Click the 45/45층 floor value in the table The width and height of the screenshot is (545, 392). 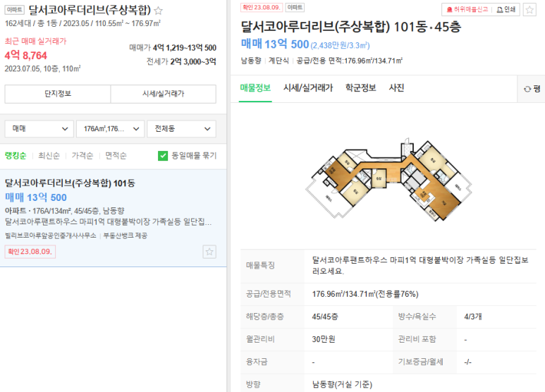[x=324, y=317]
